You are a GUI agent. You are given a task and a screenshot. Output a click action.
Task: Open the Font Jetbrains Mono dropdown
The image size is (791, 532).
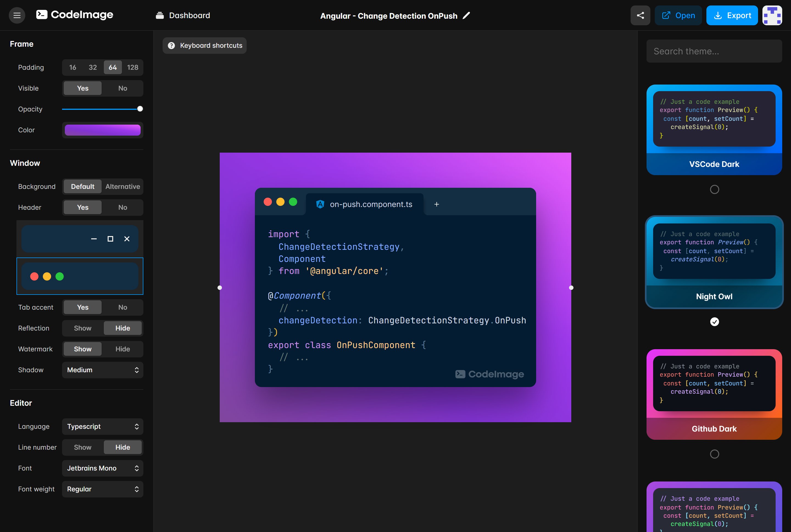point(102,468)
